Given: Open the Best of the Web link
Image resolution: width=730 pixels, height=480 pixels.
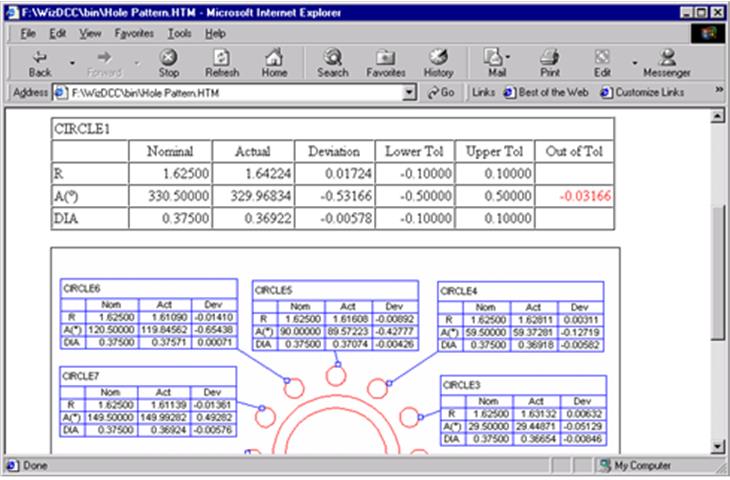Looking at the screenshot, I should (546, 92).
